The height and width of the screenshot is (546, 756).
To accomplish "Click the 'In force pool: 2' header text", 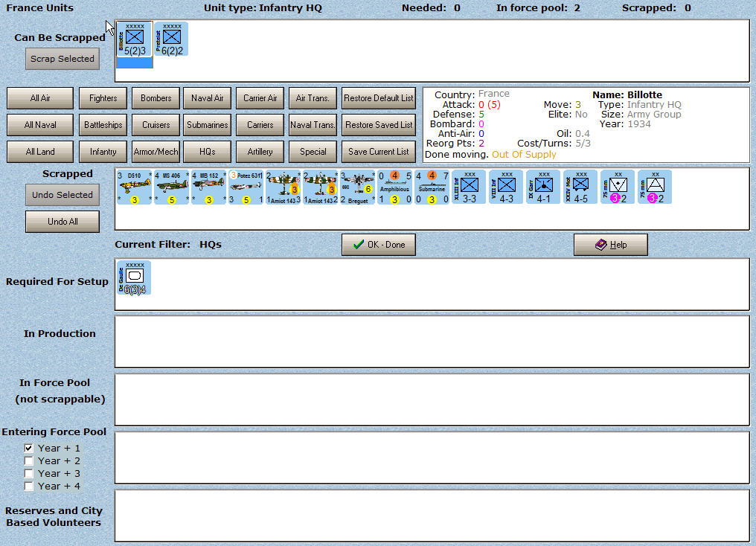I will (538, 7).
